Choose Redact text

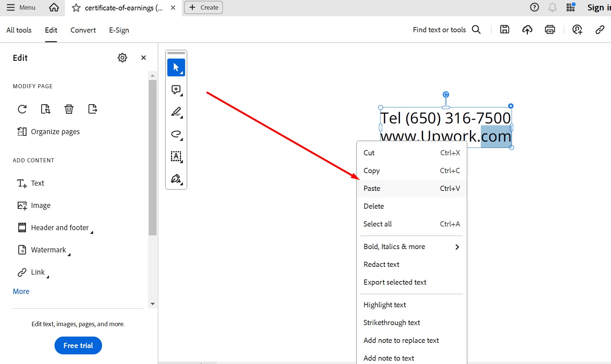pos(412,264)
